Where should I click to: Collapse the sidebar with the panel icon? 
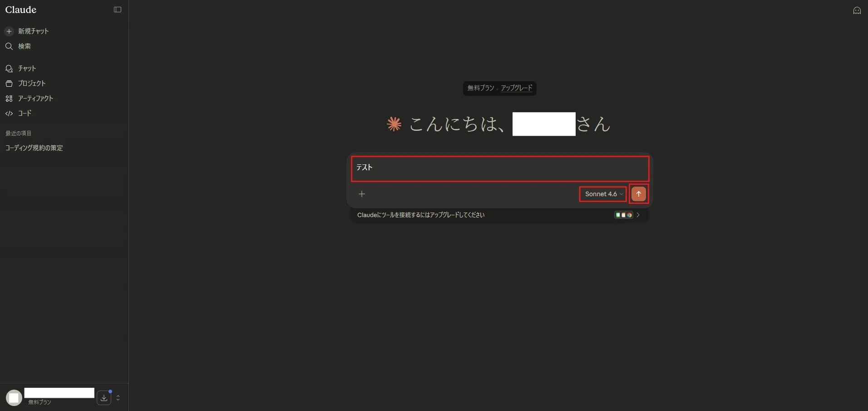click(x=118, y=10)
